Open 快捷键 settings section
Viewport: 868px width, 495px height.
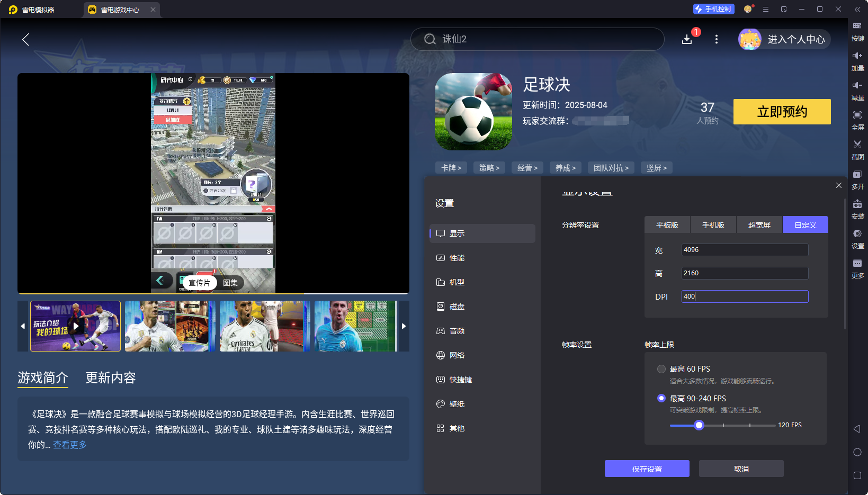pyautogui.click(x=482, y=380)
